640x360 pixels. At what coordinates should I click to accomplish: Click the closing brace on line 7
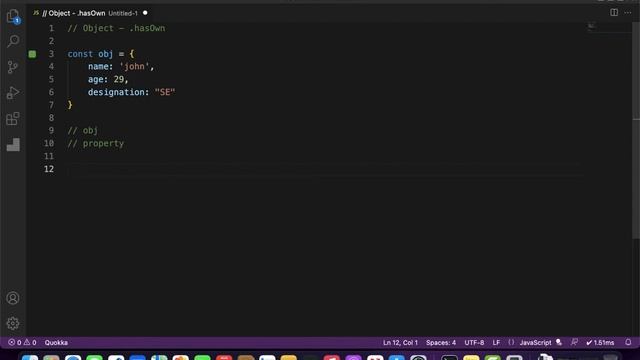pyautogui.click(x=70, y=105)
